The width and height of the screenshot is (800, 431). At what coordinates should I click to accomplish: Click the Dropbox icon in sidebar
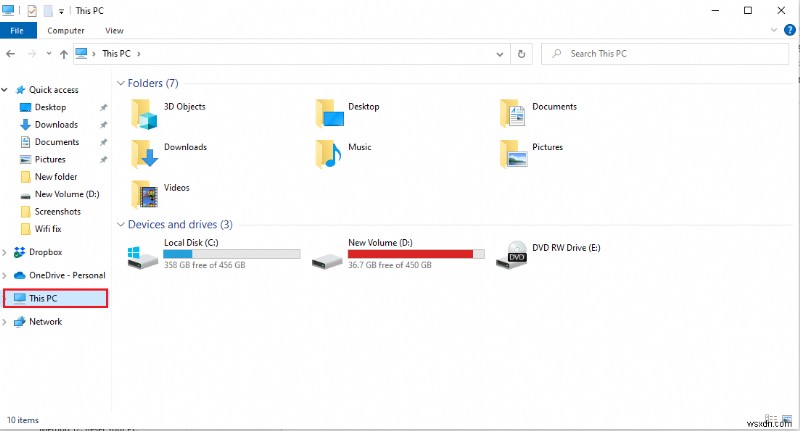pos(19,252)
